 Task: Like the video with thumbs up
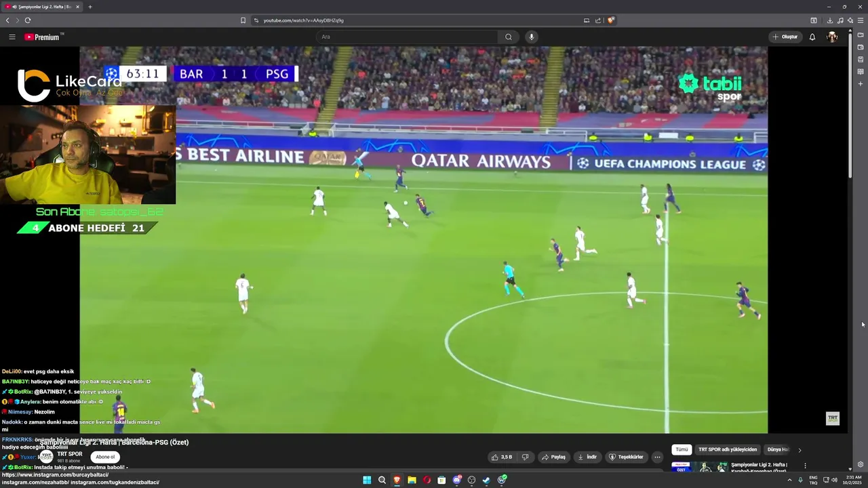[x=502, y=457]
